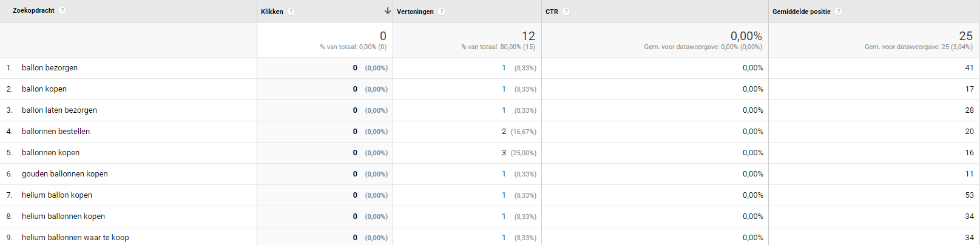The width and height of the screenshot is (980, 245).
Task: Sort by the CTR column header
Action: (552, 12)
